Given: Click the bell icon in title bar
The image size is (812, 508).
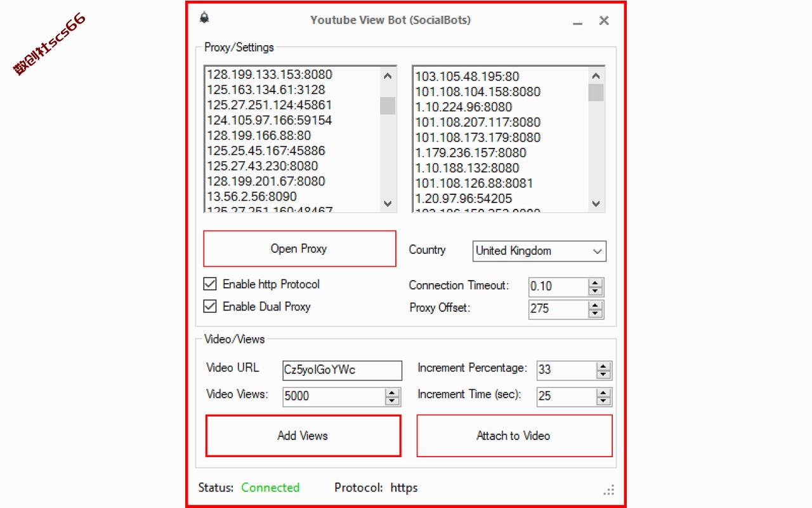Looking at the screenshot, I should pos(204,18).
